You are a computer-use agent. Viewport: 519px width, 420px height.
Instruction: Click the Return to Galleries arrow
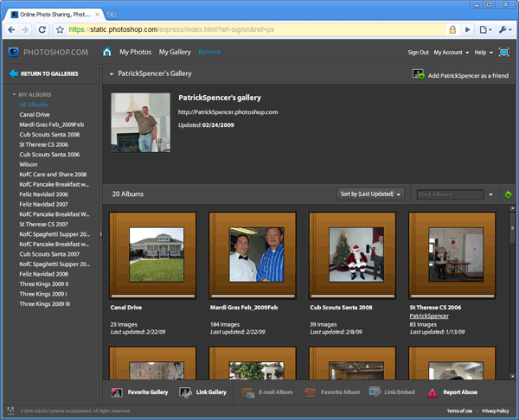14,73
